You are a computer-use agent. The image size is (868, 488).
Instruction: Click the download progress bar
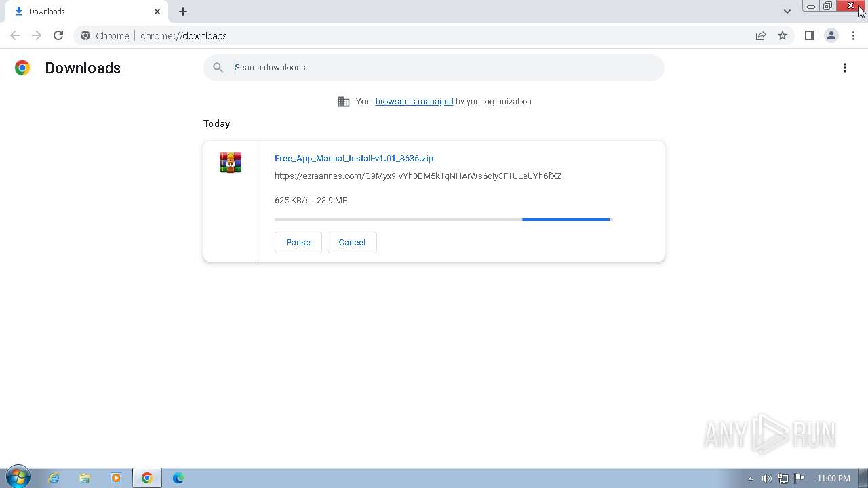click(443, 219)
